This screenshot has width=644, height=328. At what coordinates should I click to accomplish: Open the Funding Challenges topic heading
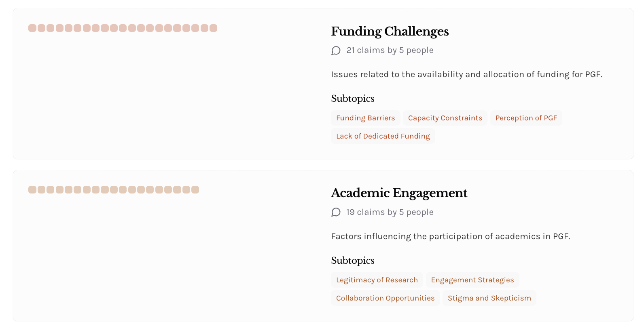tap(390, 31)
